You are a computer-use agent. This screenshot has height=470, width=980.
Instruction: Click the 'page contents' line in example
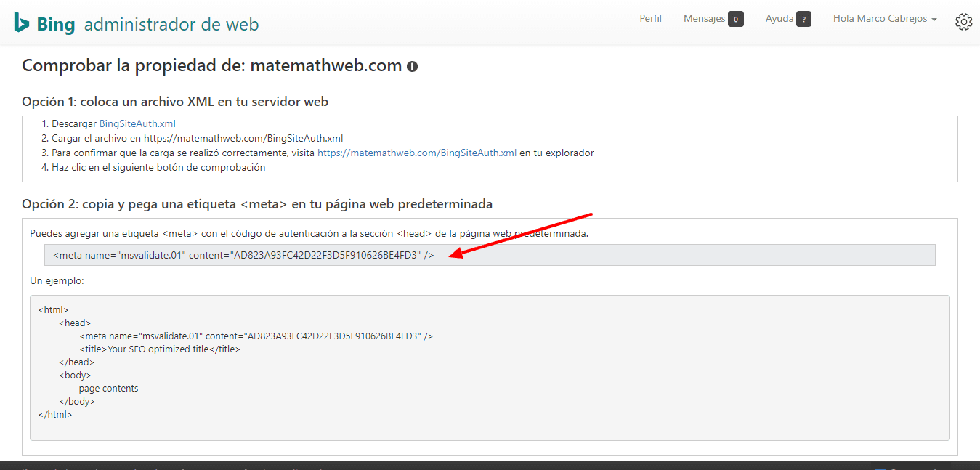pyautogui.click(x=108, y=389)
